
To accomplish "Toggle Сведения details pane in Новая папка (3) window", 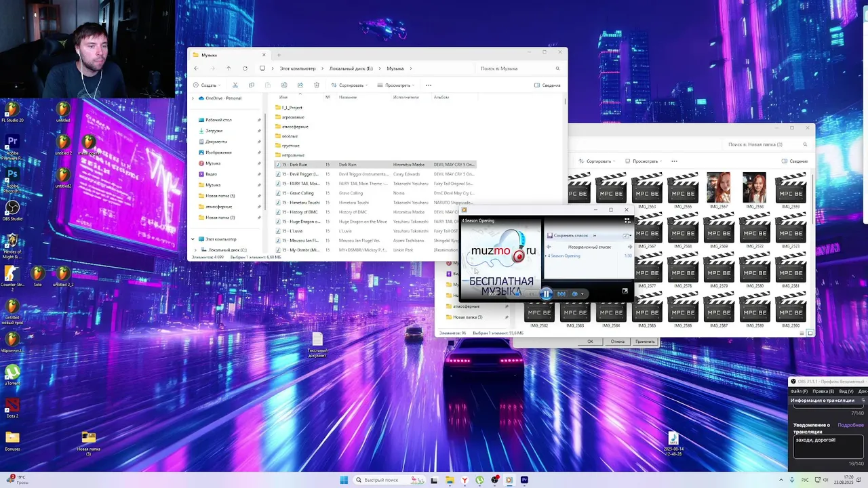I will tap(795, 161).
